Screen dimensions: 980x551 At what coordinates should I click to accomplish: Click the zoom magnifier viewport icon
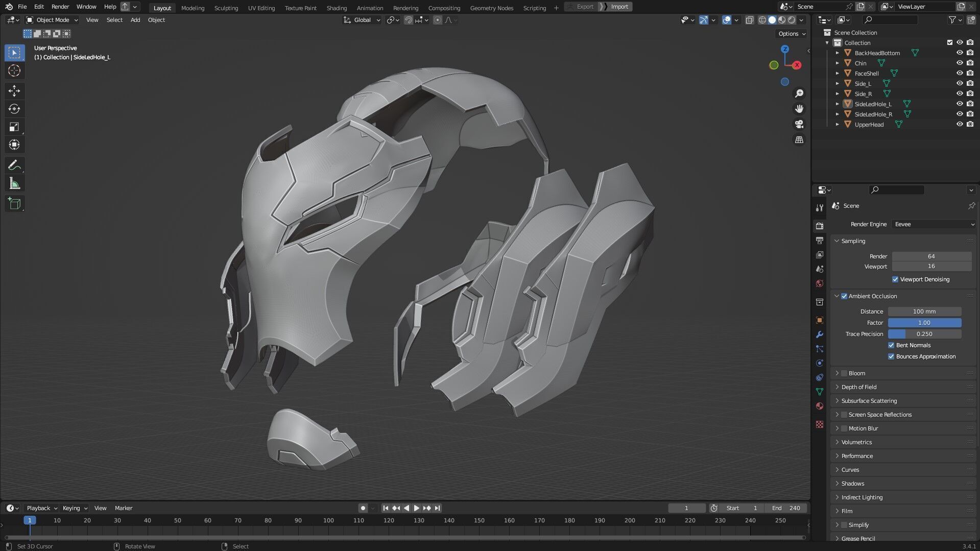[799, 93]
